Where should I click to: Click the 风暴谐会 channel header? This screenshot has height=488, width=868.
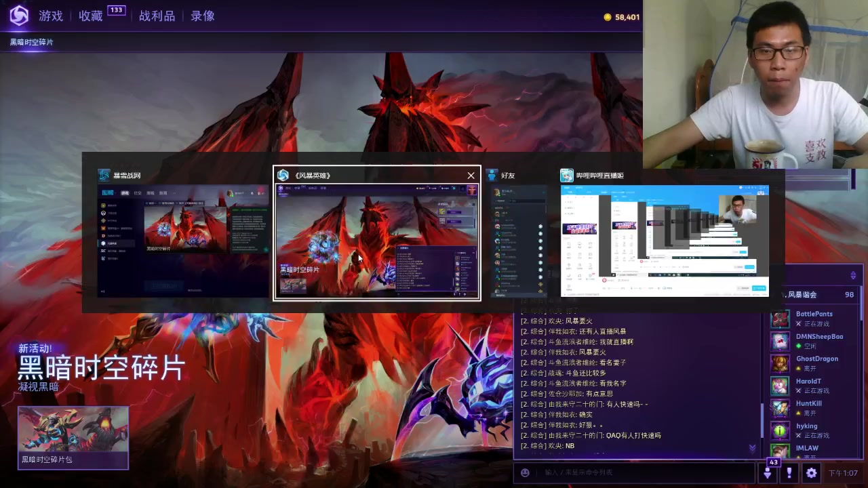(800, 295)
